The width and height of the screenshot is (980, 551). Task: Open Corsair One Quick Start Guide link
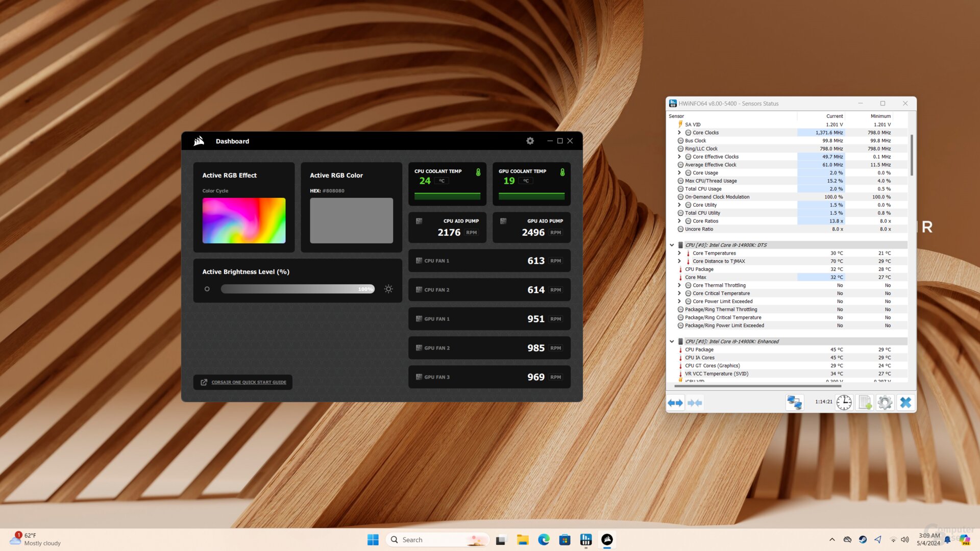pos(243,382)
